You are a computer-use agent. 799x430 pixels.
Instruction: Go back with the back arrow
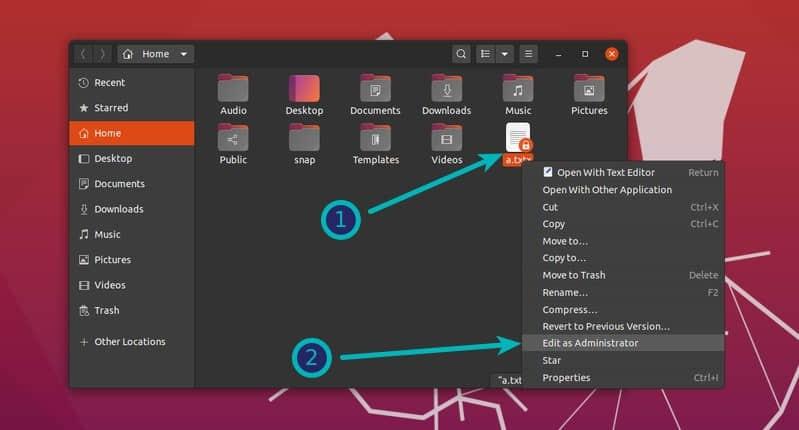(83, 54)
